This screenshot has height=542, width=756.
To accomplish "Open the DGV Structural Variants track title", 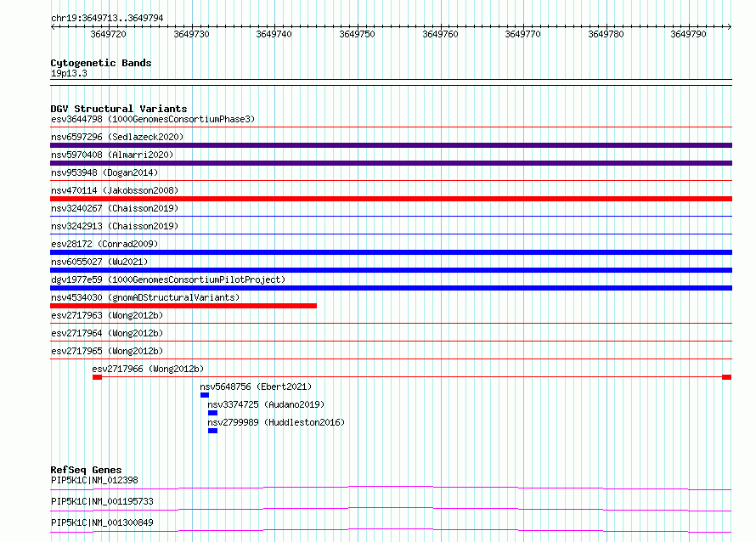I will (119, 109).
